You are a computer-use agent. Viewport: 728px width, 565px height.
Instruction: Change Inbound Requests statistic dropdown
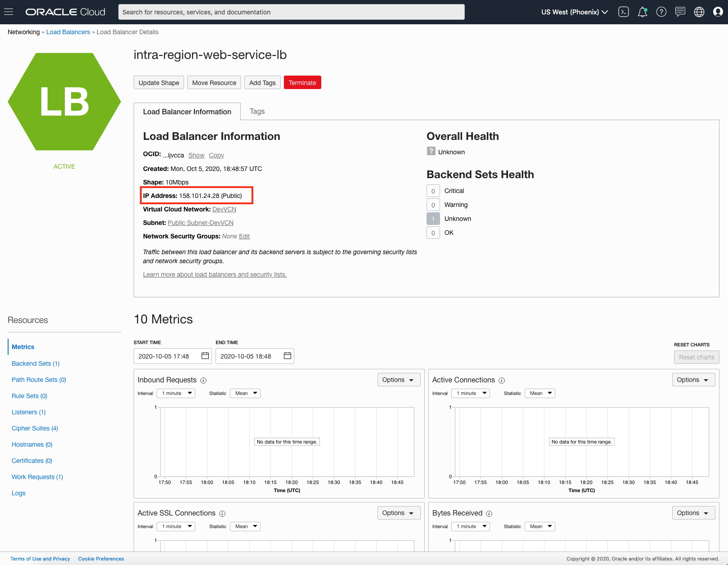point(245,393)
